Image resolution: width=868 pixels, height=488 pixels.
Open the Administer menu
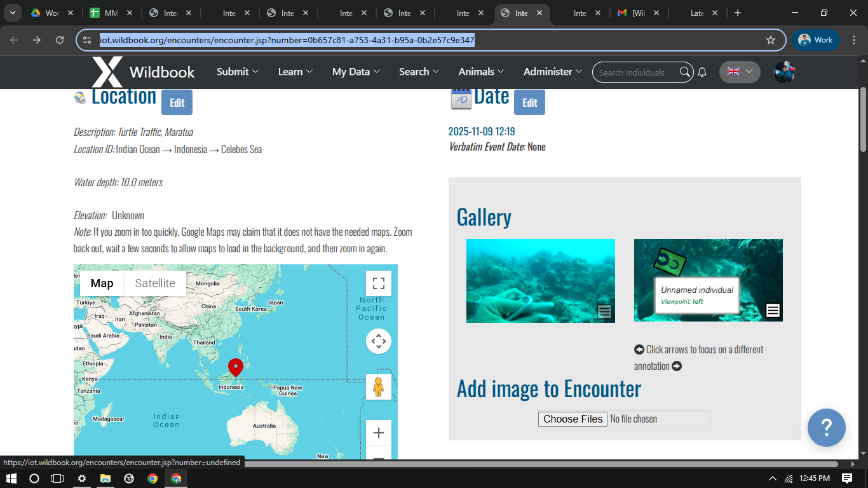pos(552,72)
